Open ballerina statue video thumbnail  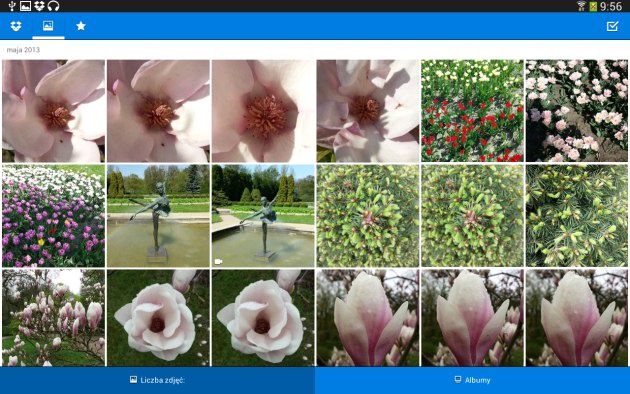(x=263, y=216)
